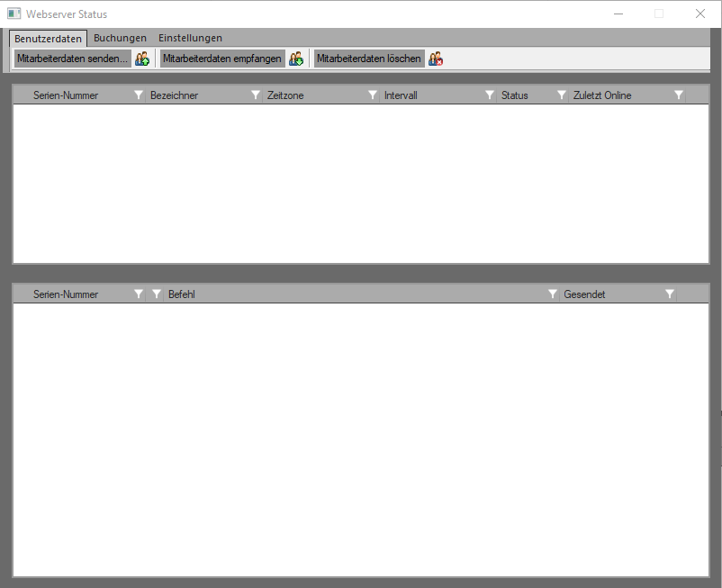Screen dimensions: 722x588
Task: Open the filter funnel for Intervall column
Action: pos(490,95)
